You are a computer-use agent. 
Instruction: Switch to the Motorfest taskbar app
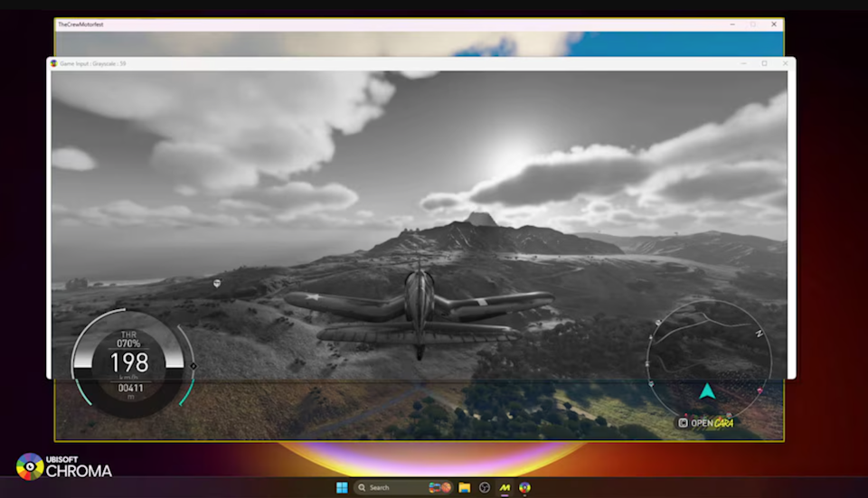(505, 487)
